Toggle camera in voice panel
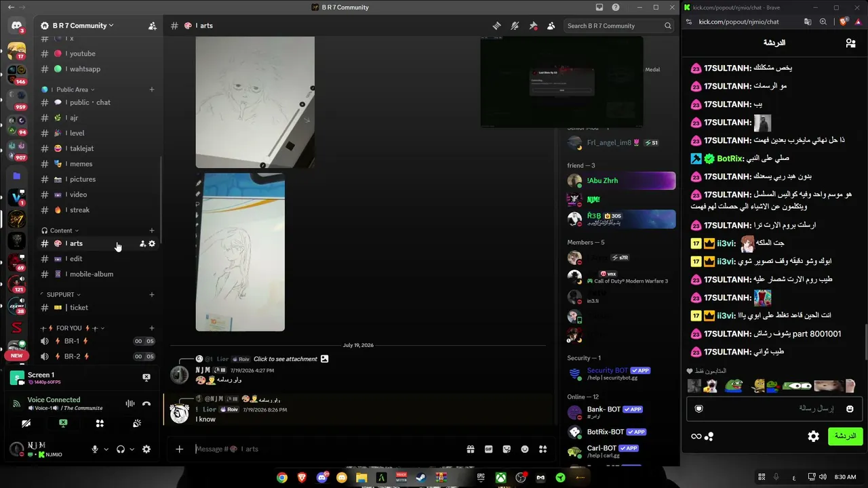Viewport: 868px width, 488px height. click(x=26, y=424)
